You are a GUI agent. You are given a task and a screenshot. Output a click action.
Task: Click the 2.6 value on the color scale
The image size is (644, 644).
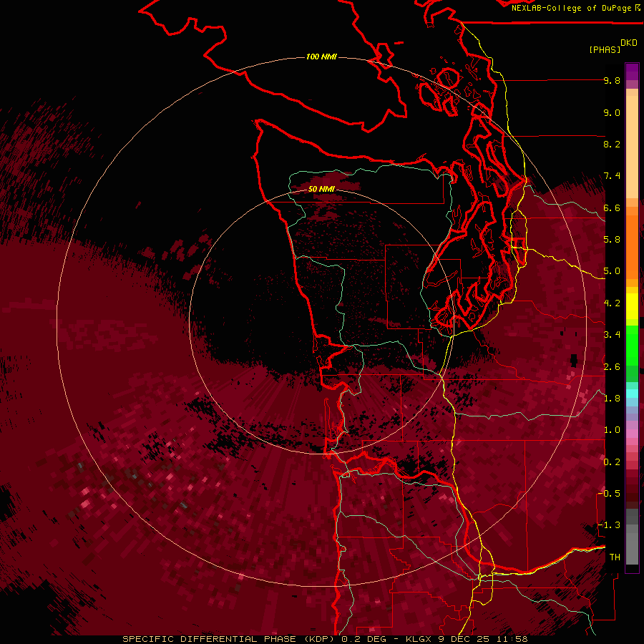coord(612,367)
